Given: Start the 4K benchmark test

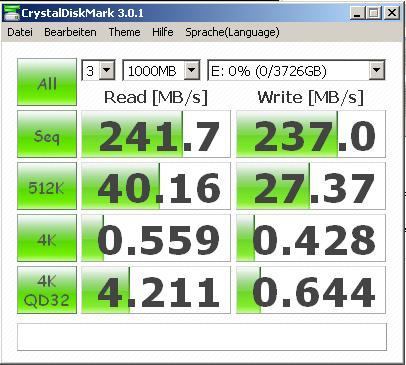Looking at the screenshot, I should [47, 238].
